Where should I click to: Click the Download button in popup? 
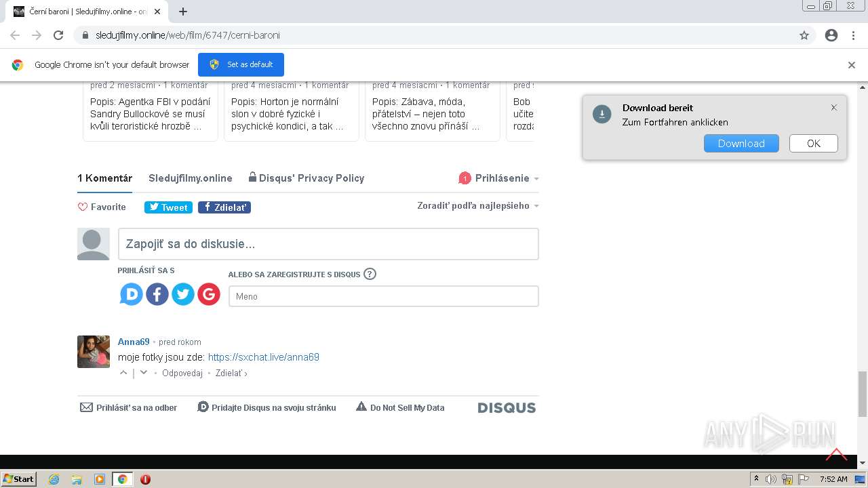pyautogui.click(x=741, y=143)
